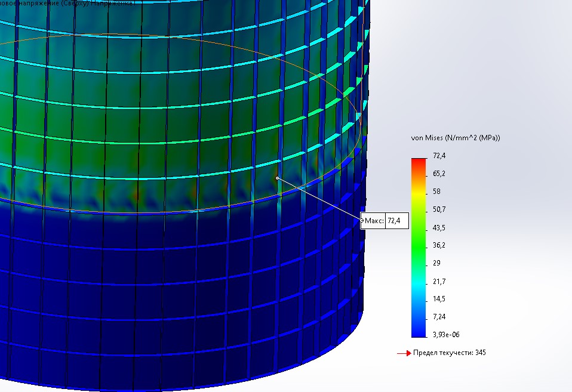
Task: Click the red yield strength arrow marker
Action: (x=404, y=353)
